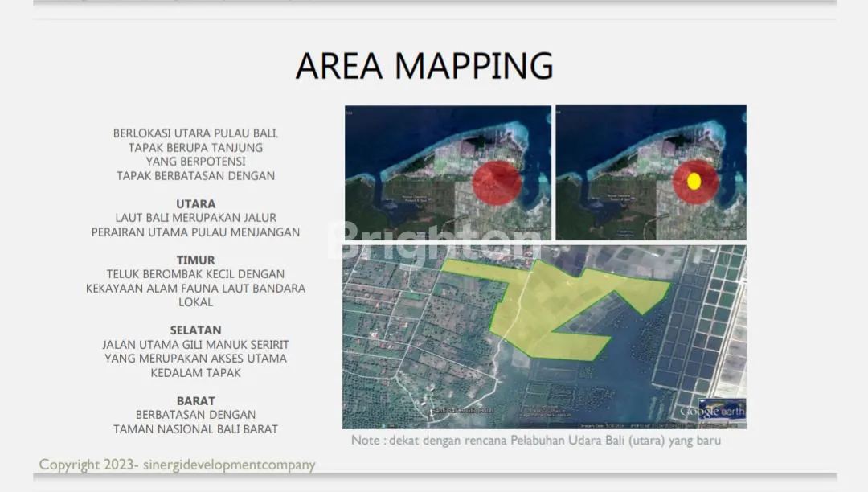Screen dimensions: 868x492
Task: Click the AREA MAPPING title
Action: (x=424, y=66)
